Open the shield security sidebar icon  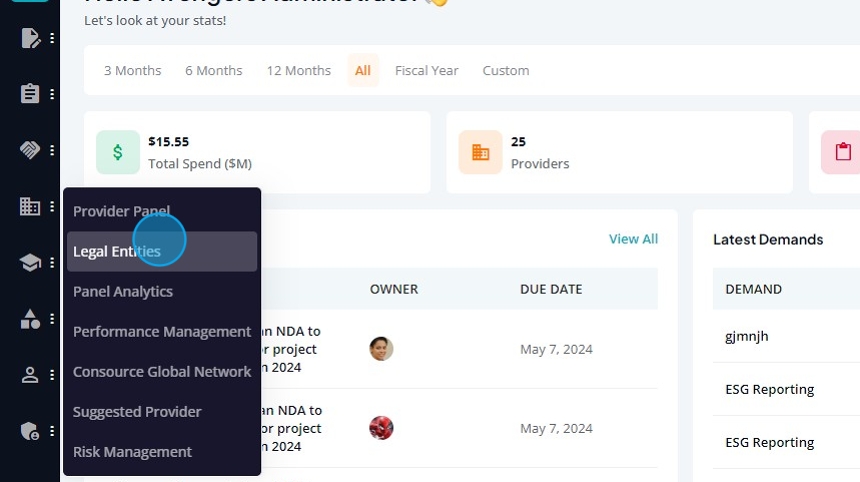coord(30,431)
